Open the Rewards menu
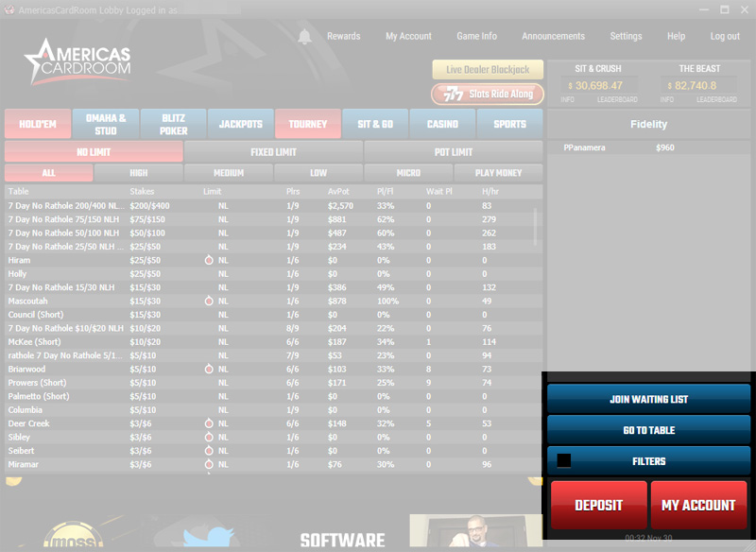 pos(343,36)
